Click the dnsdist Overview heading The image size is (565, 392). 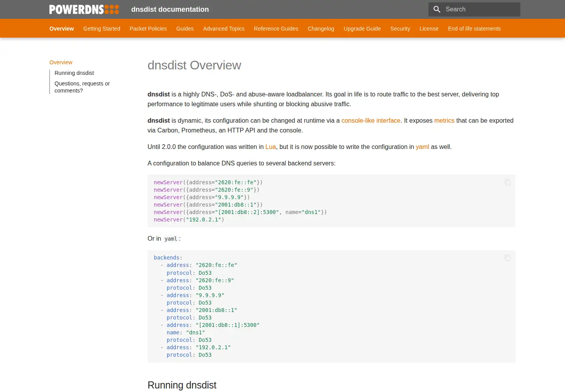194,65
